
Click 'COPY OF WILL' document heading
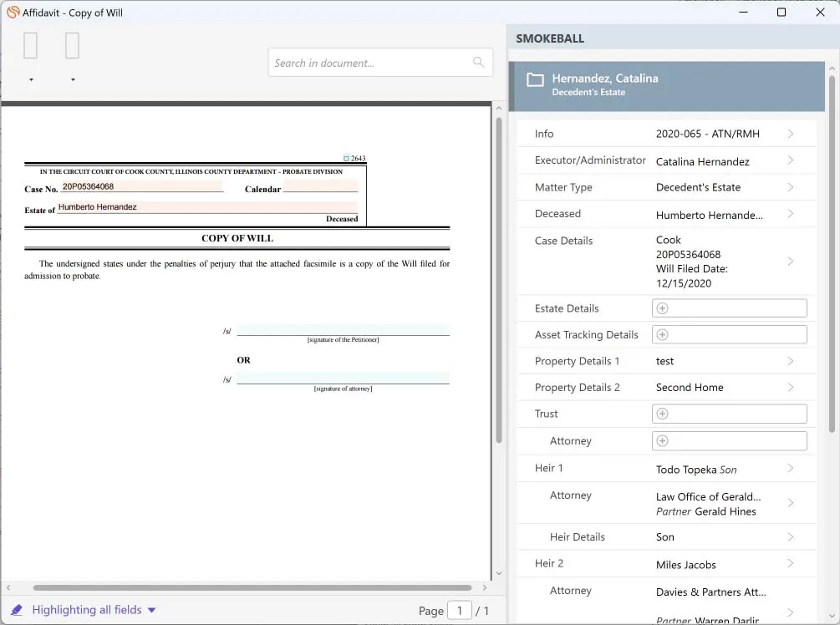pos(237,238)
